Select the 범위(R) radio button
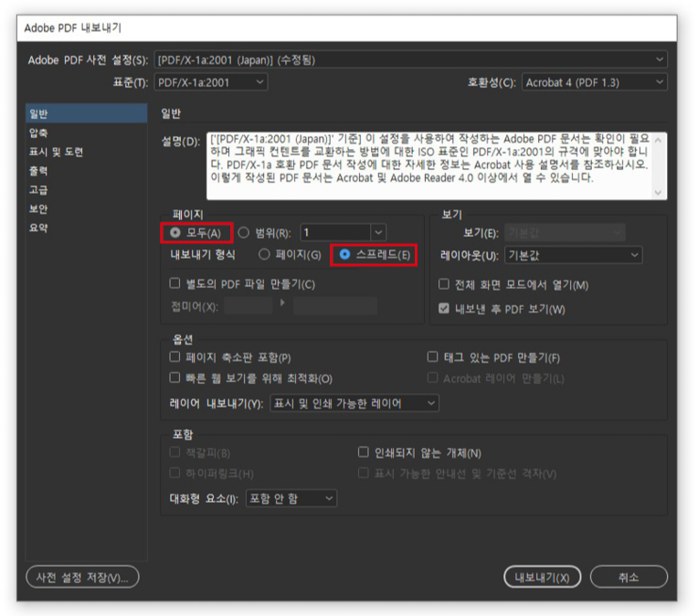Screen dimensions: 698x616 click(244, 232)
